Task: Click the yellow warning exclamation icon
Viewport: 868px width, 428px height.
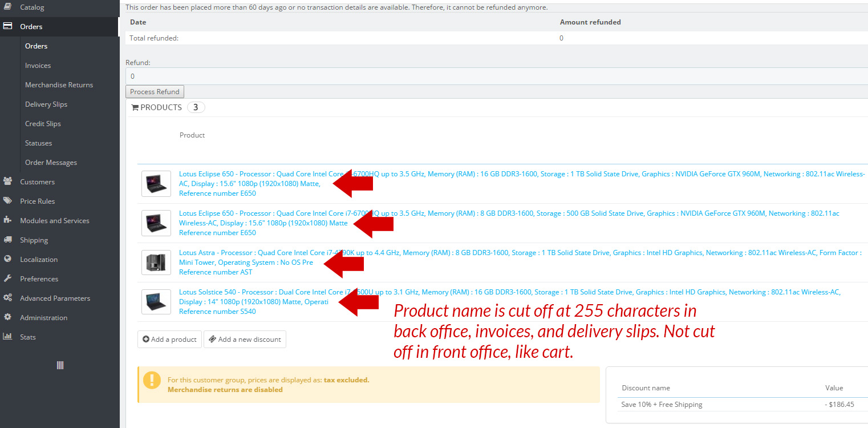Action: 152,380
